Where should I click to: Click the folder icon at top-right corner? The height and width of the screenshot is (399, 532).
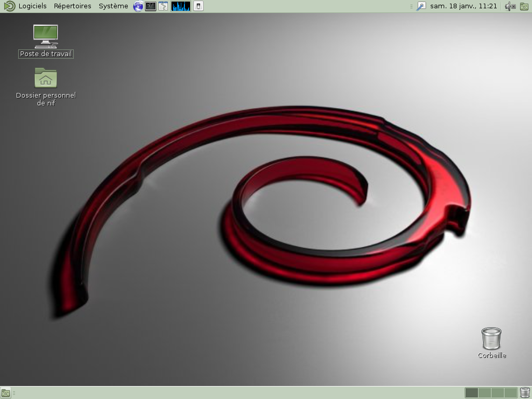(x=524, y=6)
